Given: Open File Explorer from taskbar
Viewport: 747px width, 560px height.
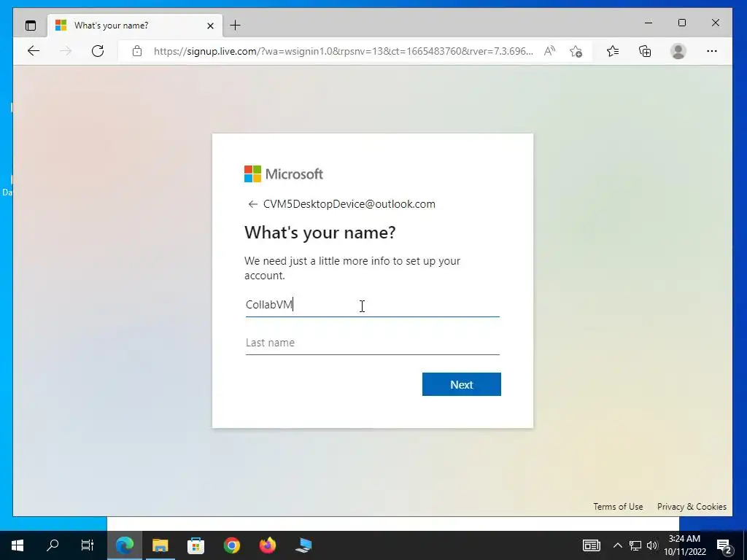Looking at the screenshot, I should click(x=160, y=545).
